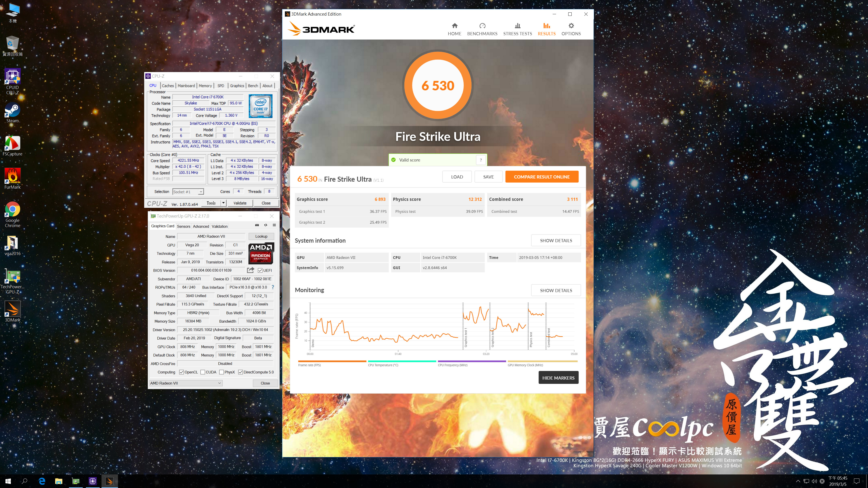Click the Close button in GPU-Z
The height and width of the screenshot is (488, 868).
pos(265,383)
